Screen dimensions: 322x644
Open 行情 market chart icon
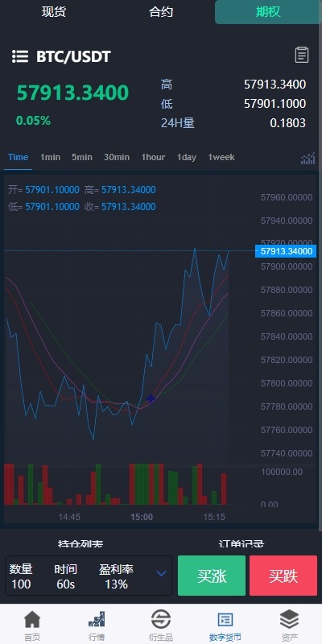pos(97,619)
